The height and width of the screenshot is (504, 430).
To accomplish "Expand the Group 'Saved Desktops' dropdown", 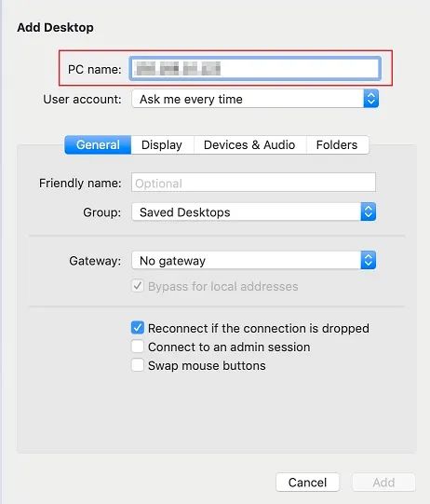I will 254,211.
